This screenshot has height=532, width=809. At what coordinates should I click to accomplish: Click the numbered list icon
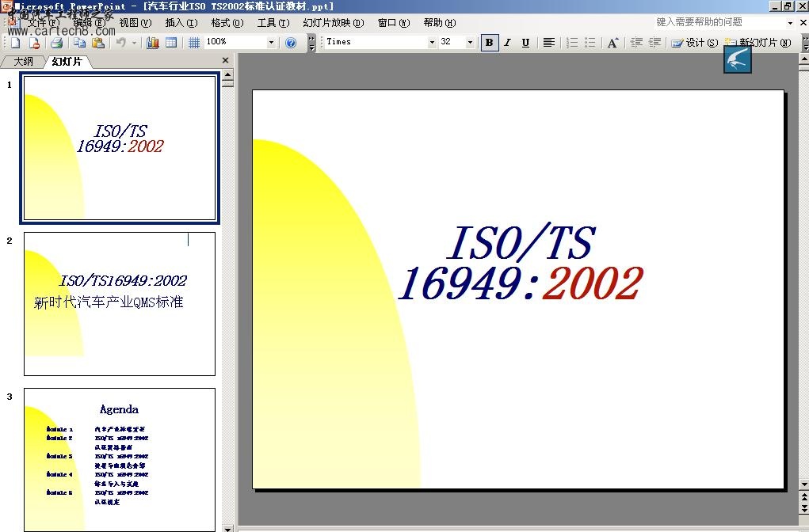(x=572, y=43)
